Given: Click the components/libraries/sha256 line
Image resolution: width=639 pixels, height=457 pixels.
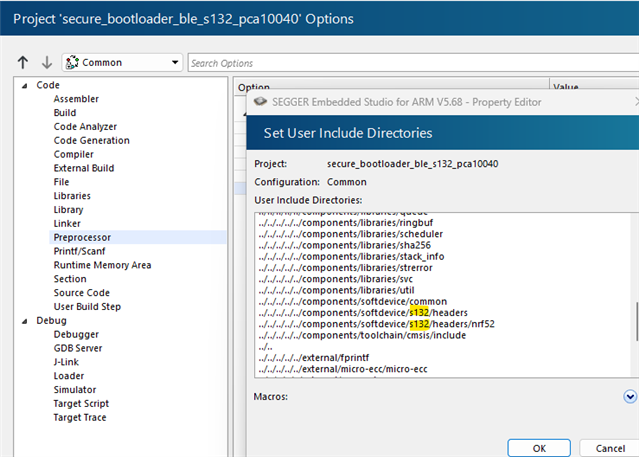Looking at the screenshot, I should [345, 245].
